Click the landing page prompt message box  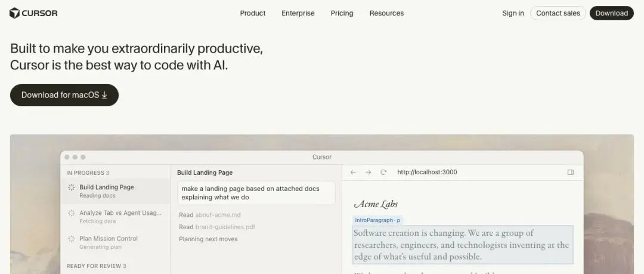point(256,193)
